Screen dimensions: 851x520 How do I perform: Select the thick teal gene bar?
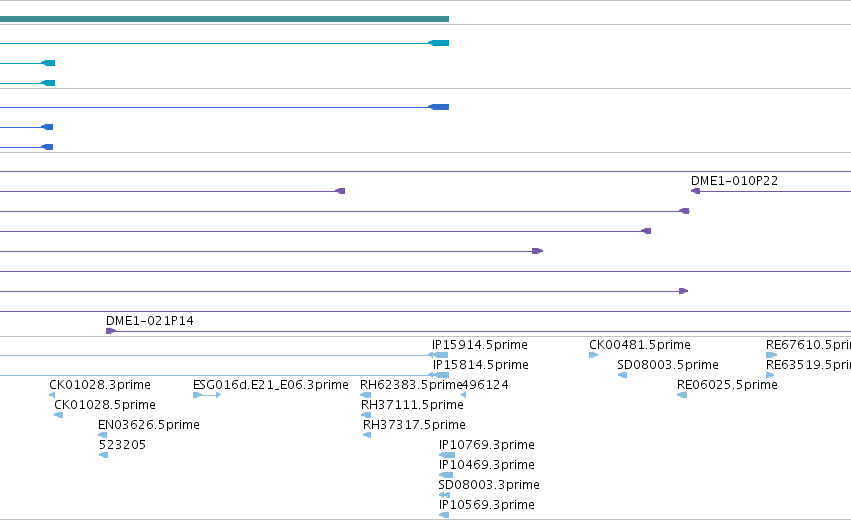(x=224, y=19)
